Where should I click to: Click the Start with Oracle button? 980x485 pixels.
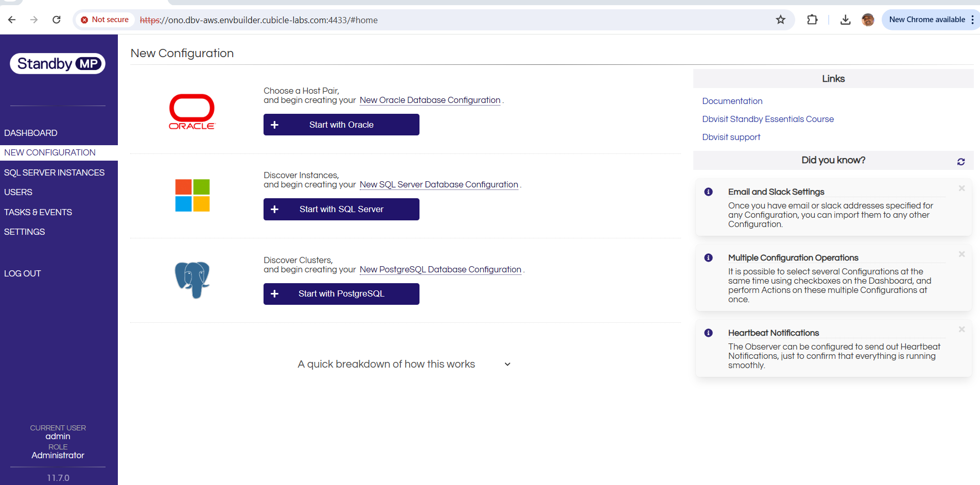pos(341,125)
